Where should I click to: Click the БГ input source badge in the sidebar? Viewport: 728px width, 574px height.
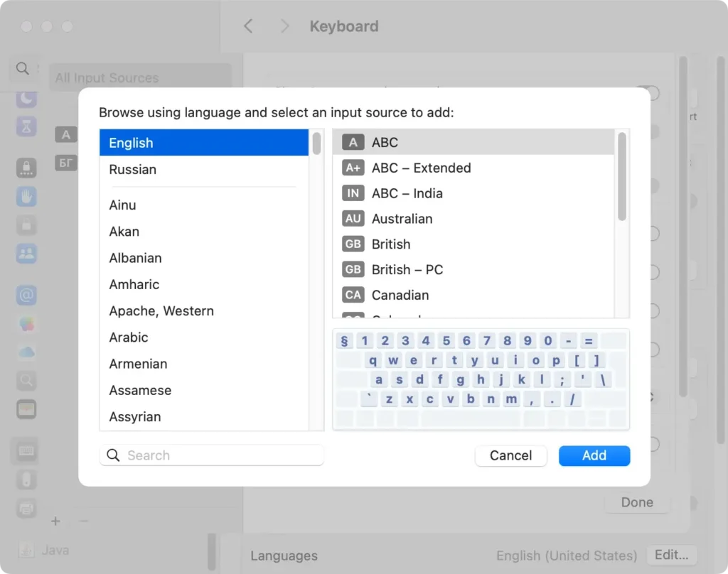pos(65,161)
